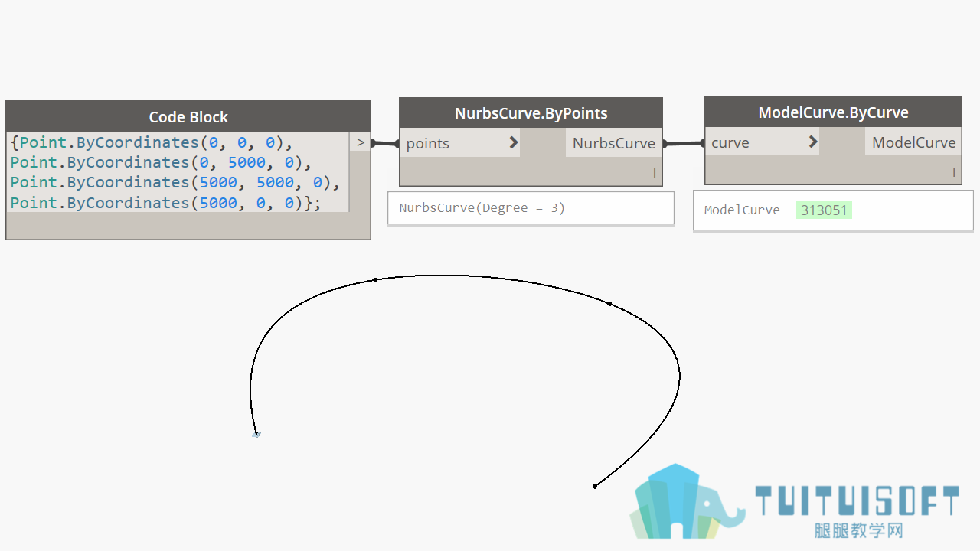This screenshot has height=551, width=980.
Task: Click the NurbsCurve output port
Action: (614, 143)
